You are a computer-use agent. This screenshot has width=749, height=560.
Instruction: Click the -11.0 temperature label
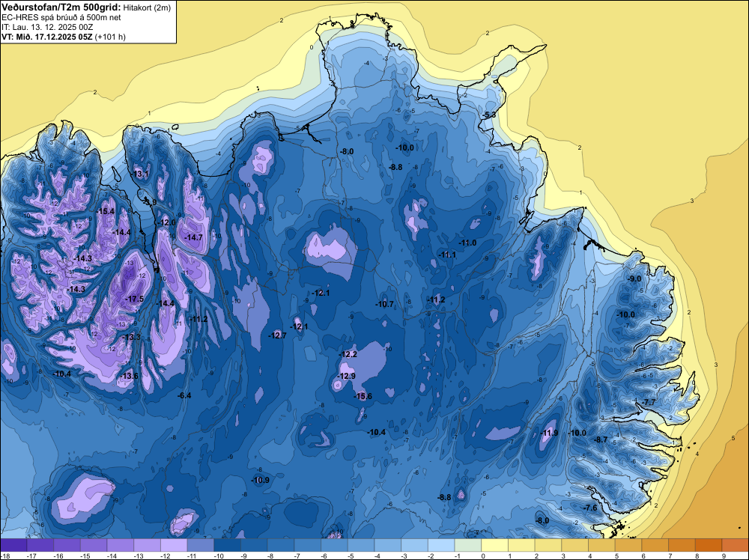pos(467,243)
